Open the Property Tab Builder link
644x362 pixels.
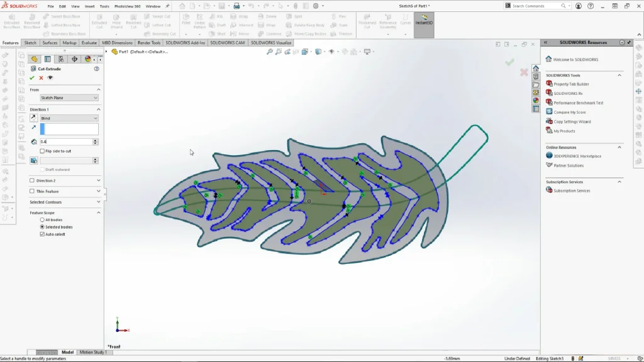pyautogui.click(x=571, y=84)
